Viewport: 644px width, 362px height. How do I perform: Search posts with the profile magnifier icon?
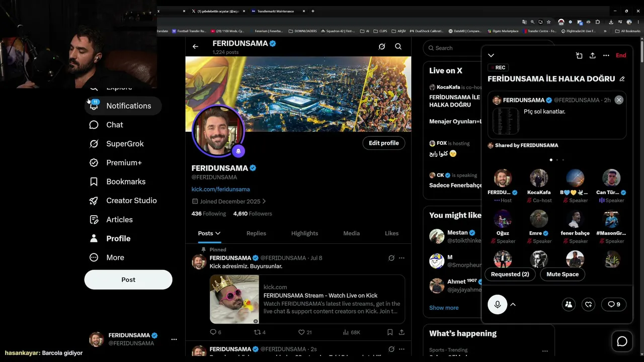point(398,47)
